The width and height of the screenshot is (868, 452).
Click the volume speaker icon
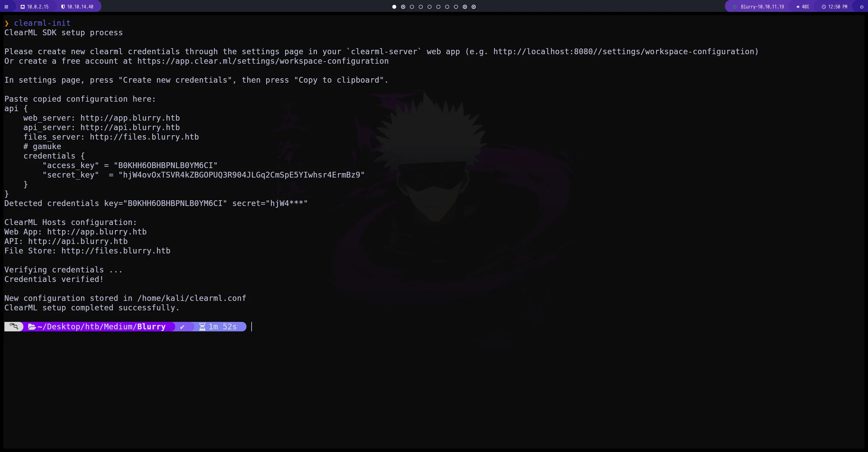coord(798,7)
